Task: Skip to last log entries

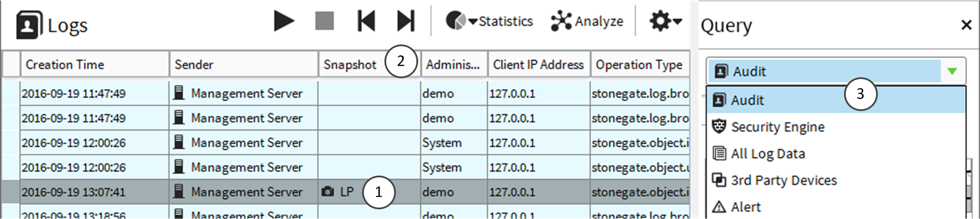Action: [406, 21]
